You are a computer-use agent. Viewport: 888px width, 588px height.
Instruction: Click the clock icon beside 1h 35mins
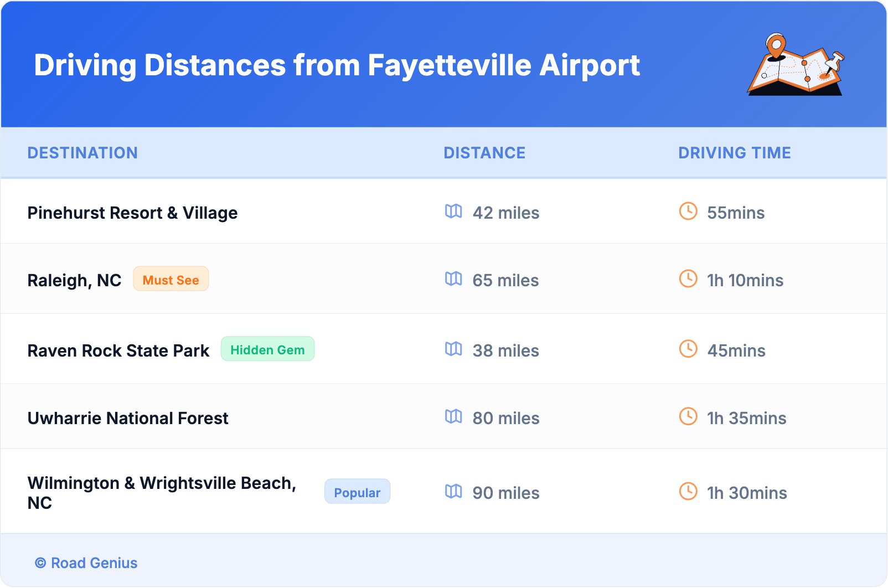(688, 417)
